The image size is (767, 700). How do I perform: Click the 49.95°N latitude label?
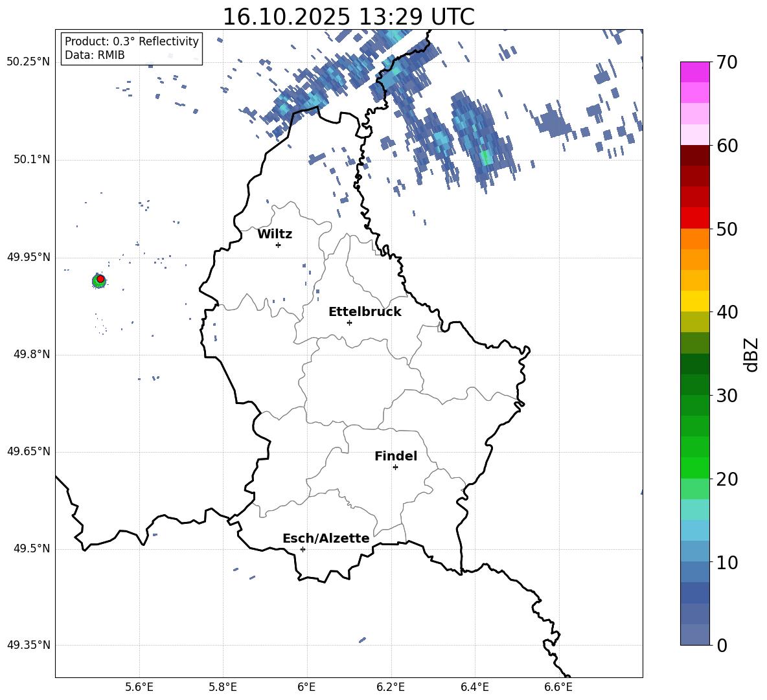29,257
